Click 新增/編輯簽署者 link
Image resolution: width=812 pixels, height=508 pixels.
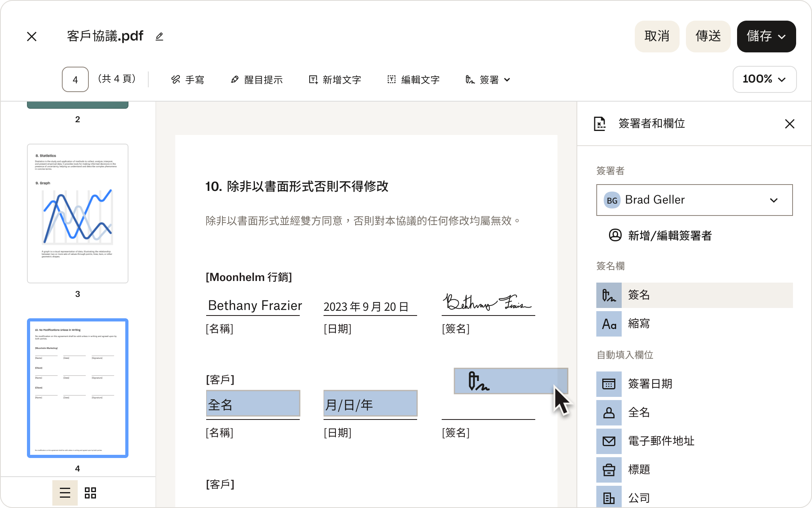coord(670,236)
